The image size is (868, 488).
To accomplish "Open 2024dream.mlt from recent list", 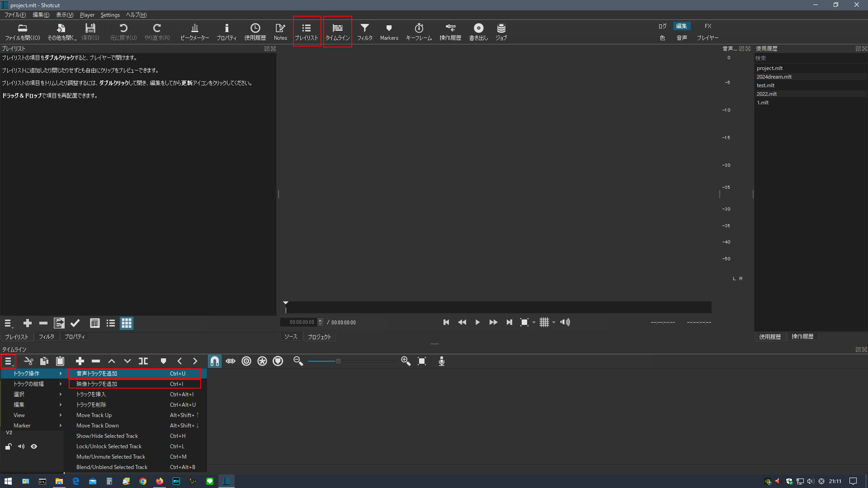I will [x=774, y=77].
